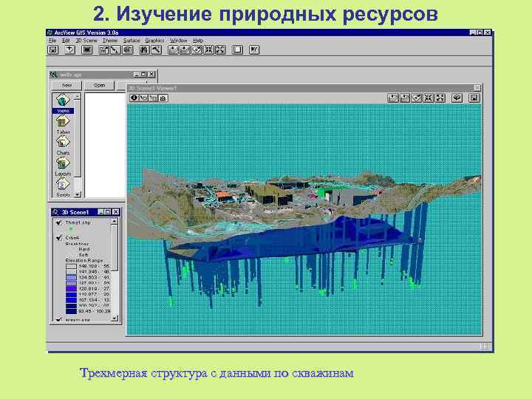
Task: Click the 'Elevation Range' legend heading
Action: (x=84, y=260)
